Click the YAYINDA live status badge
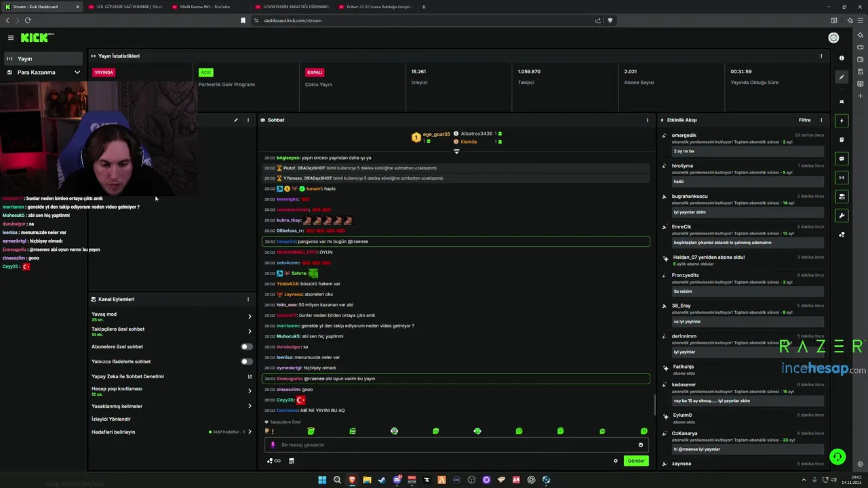 pyautogui.click(x=104, y=72)
